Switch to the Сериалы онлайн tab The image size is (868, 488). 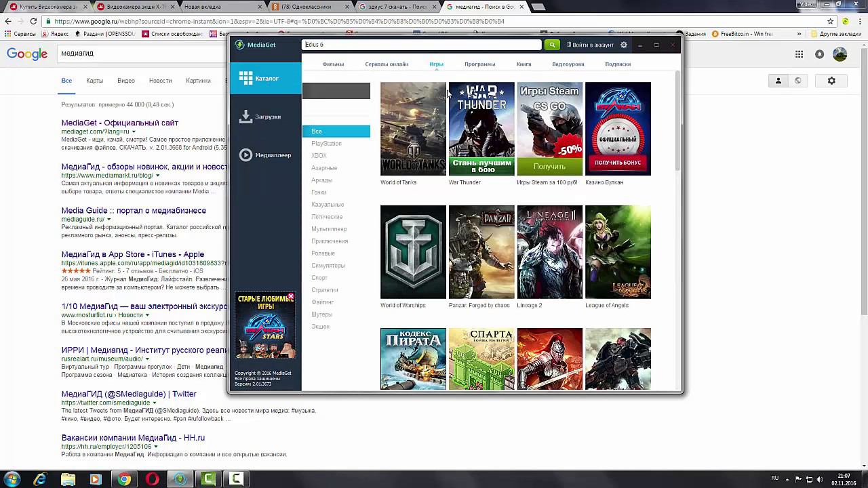point(387,64)
